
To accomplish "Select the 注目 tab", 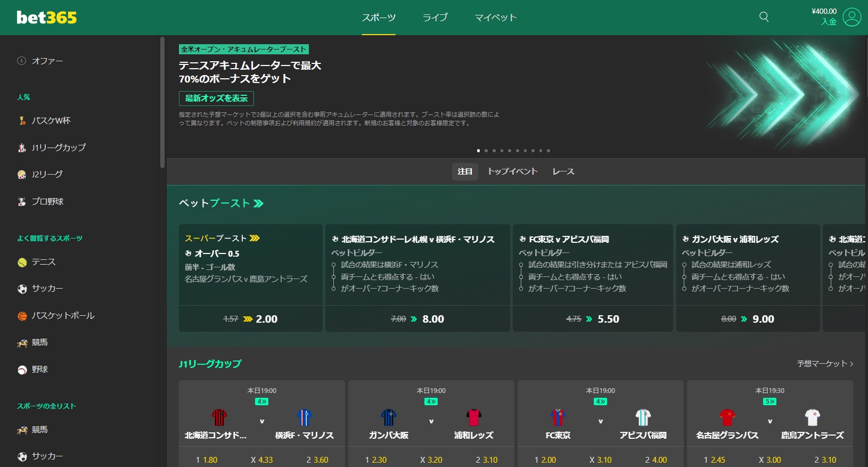I will pos(465,171).
